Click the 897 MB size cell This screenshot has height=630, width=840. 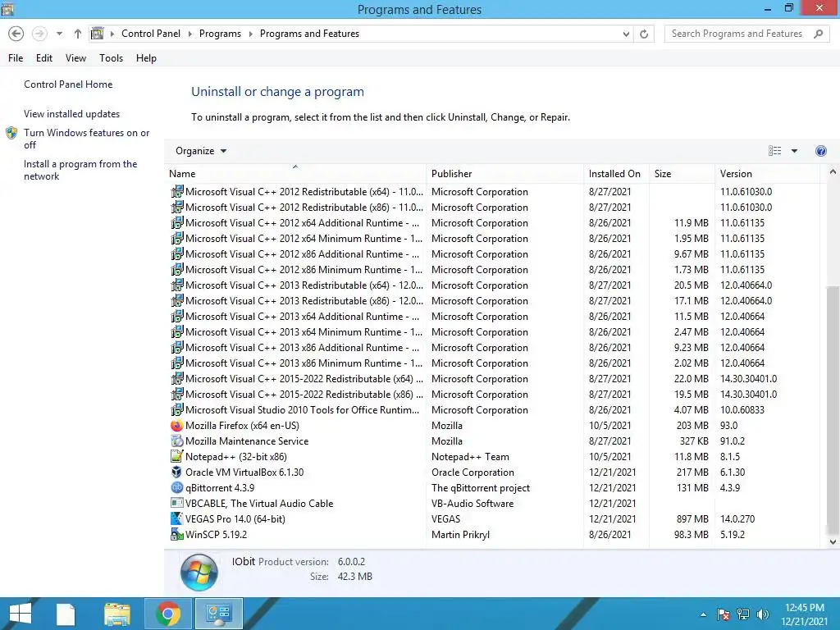click(692, 519)
